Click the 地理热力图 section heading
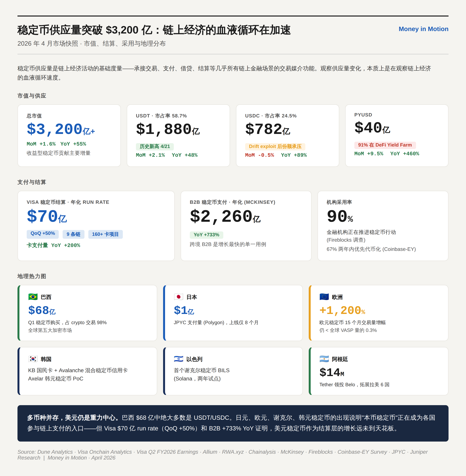 pyautogui.click(x=32, y=276)
